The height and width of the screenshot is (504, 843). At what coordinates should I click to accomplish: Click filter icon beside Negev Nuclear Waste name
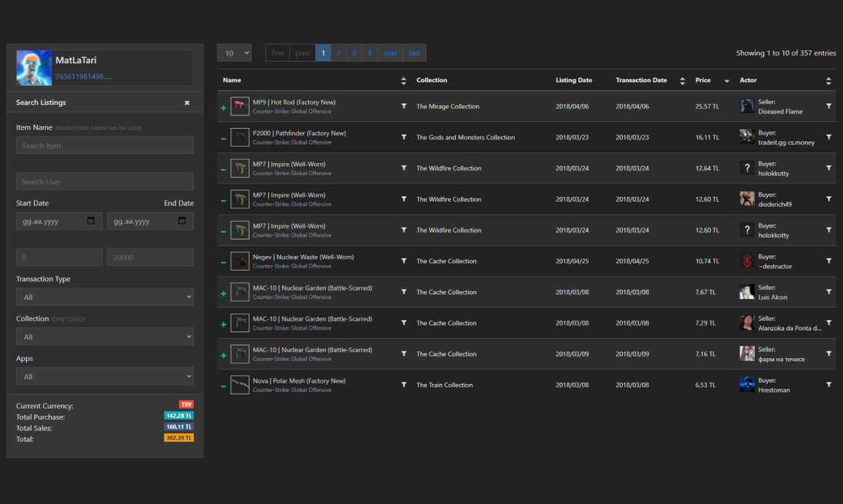tap(404, 261)
